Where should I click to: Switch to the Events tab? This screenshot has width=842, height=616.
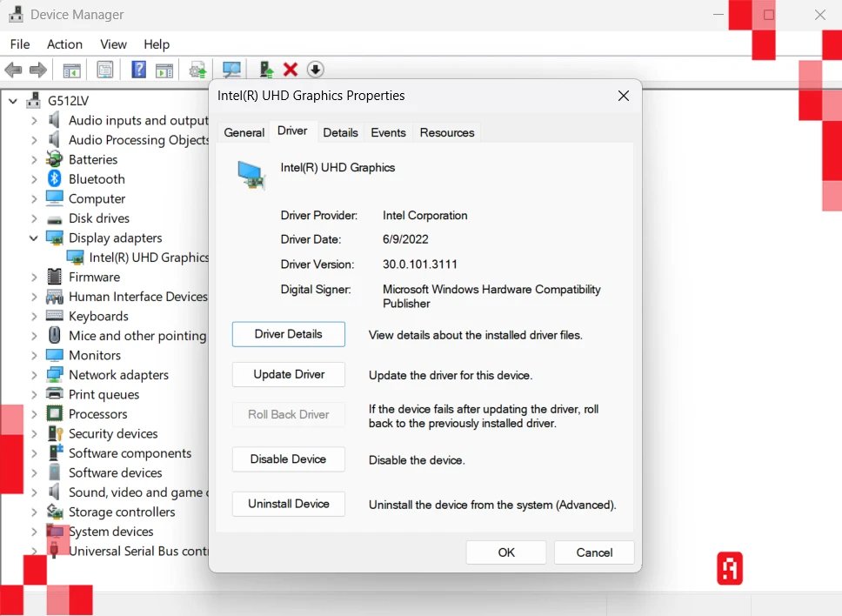click(x=388, y=132)
